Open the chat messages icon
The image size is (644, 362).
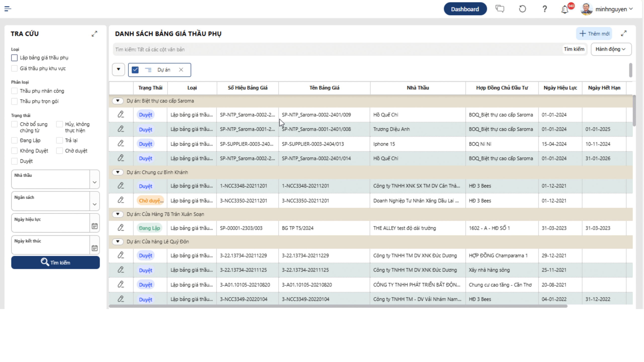(x=500, y=9)
